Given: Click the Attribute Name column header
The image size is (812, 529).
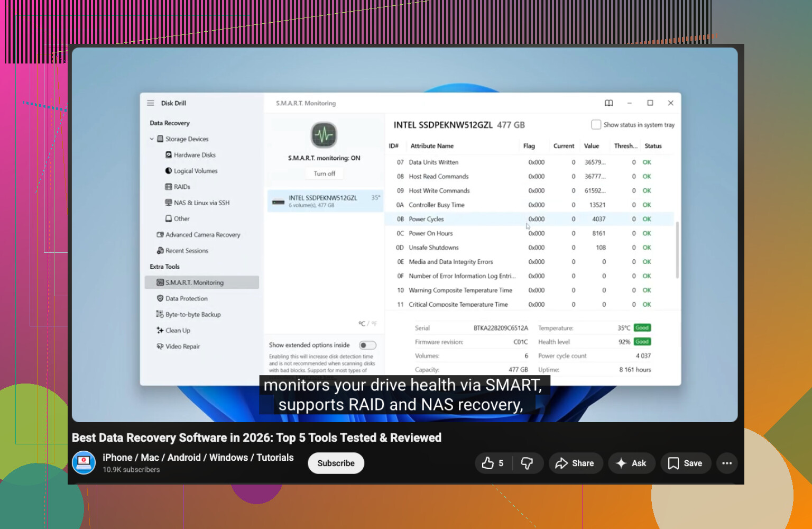Looking at the screenshot, I should pos(432,146).
